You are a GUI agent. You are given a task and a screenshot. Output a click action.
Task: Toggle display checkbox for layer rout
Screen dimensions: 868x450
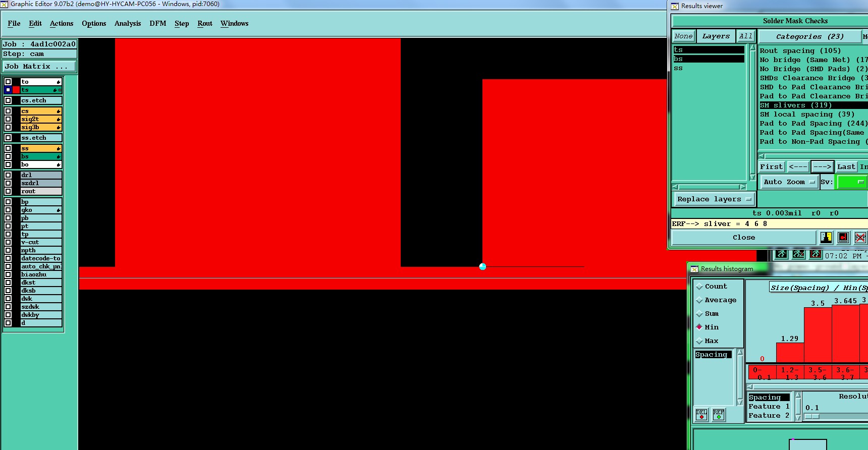(x=8, y=191)
